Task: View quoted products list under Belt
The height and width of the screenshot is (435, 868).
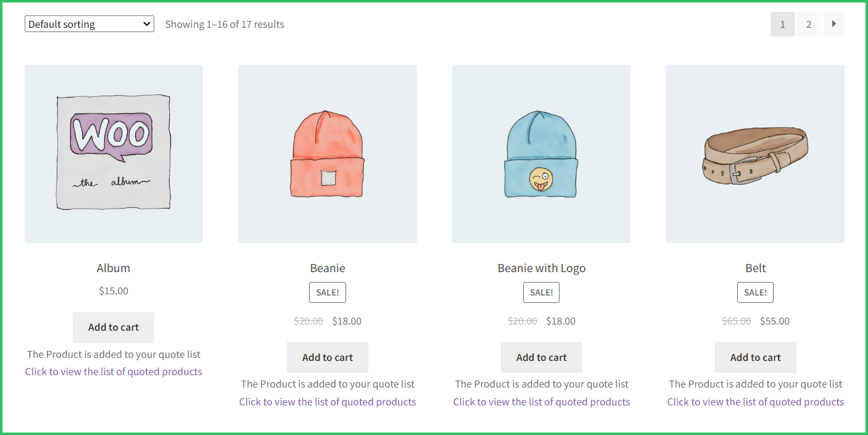Action: point(755,402)
